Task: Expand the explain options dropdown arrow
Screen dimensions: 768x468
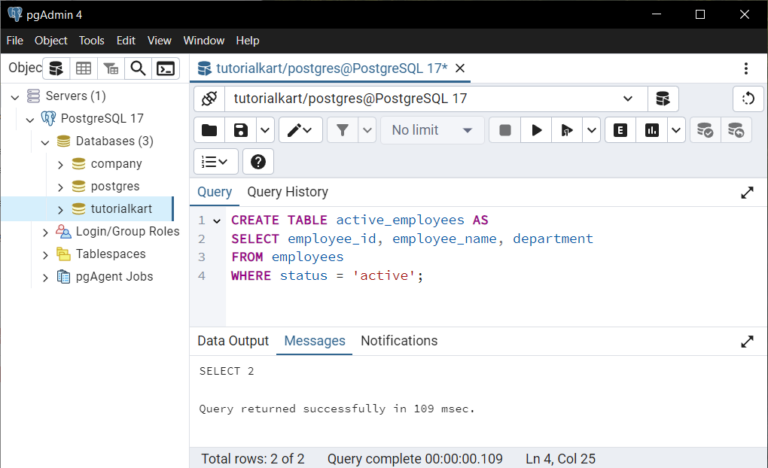Action: (676, 130)
